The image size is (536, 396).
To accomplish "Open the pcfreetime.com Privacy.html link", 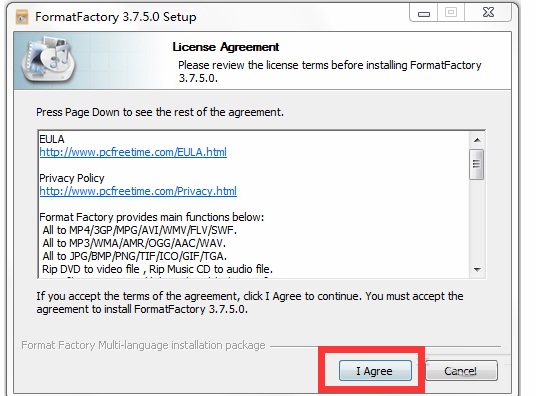I will 138,191.
